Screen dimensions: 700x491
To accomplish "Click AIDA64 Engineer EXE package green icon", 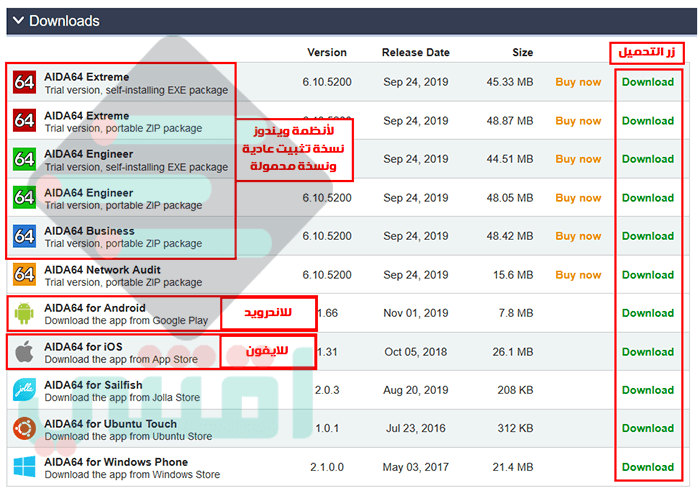I will tap(24, 159).
